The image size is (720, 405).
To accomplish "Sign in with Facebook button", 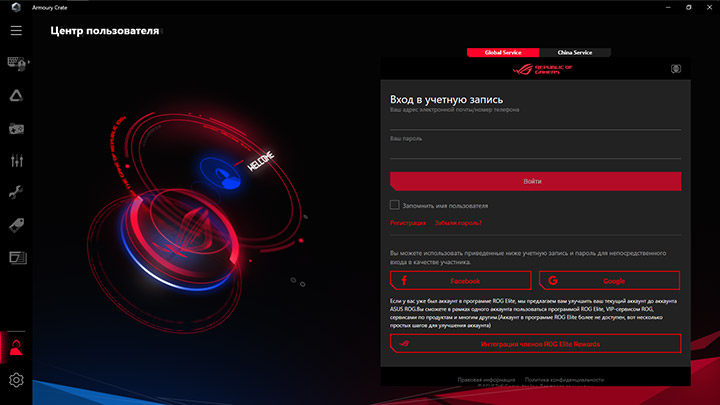I will coord(461,281).
